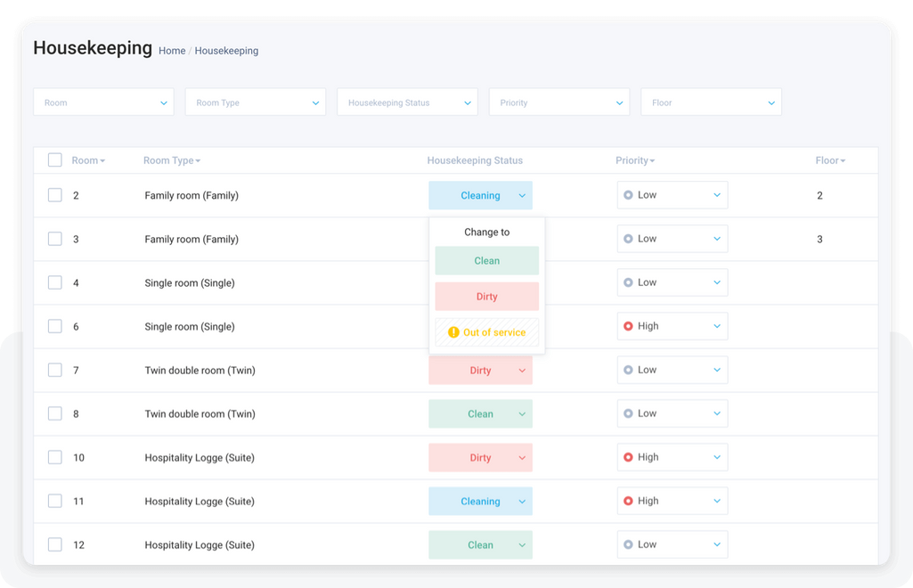The width and height of the screenshot is (913, 588).
Task: Sort table by Priority column header
Action: point(635,160)
